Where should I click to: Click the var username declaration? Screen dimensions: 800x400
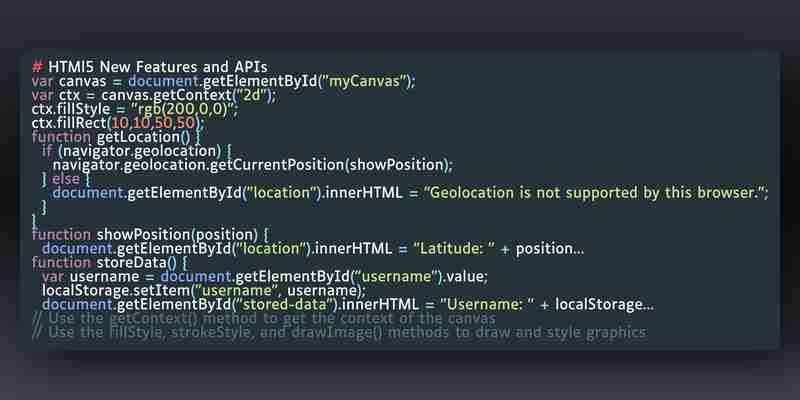tap(264, 277)
